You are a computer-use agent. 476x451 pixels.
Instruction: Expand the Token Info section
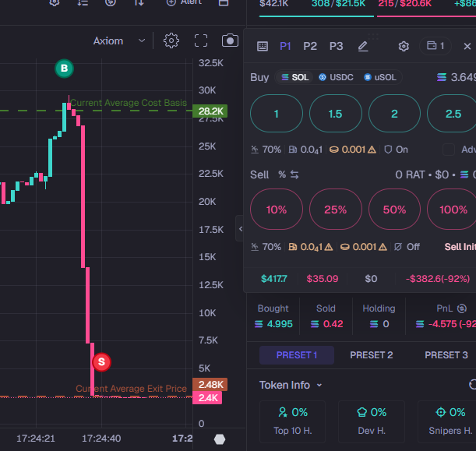coord(291,385)
